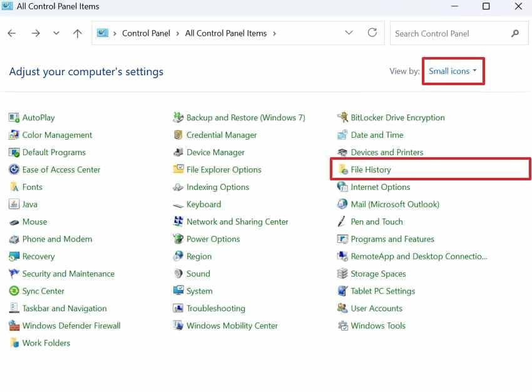This screenshot has height=392, width=532.
Task: Click the search magnifier icon
Action: click(515, 33)
